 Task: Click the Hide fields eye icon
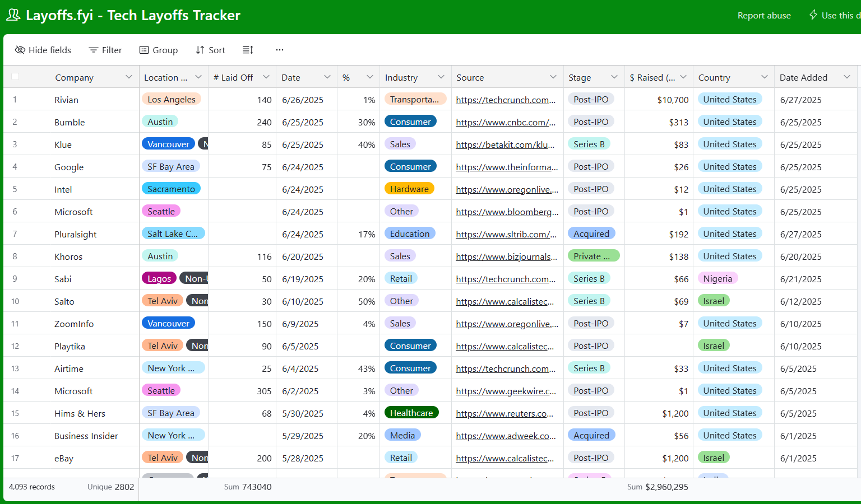(x=20, y=50)
